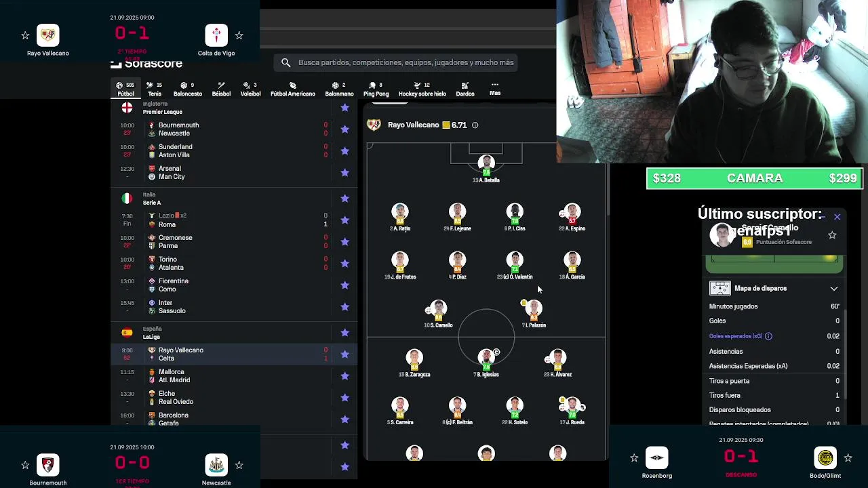Toggle favorite star for Serie A league
This screenshot has width=868, height=488.
tap(344, 198)
